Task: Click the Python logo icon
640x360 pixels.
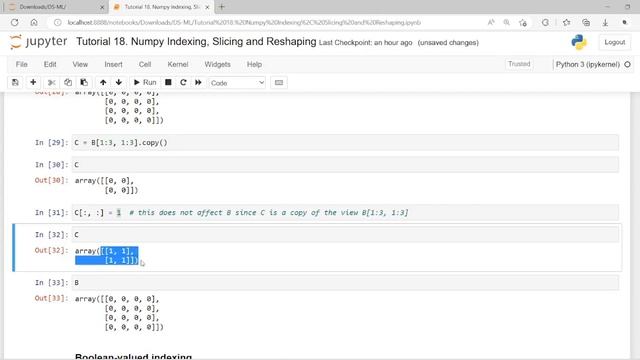Action: pyautogui.click(x=579, y=42)
